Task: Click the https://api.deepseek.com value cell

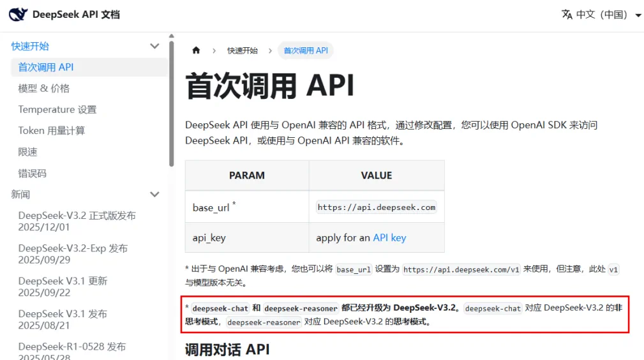Action: click(376, 207)
